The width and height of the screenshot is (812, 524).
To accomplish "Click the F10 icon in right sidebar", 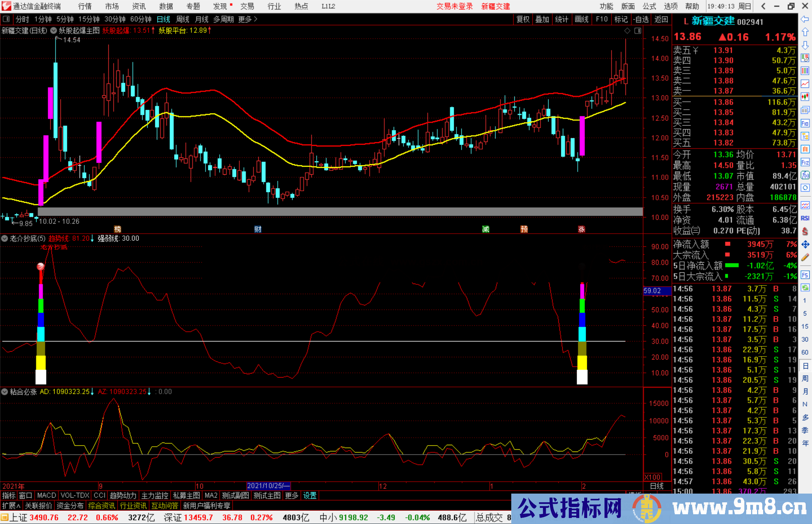I will pyautogui.click(x=805, y=123).
